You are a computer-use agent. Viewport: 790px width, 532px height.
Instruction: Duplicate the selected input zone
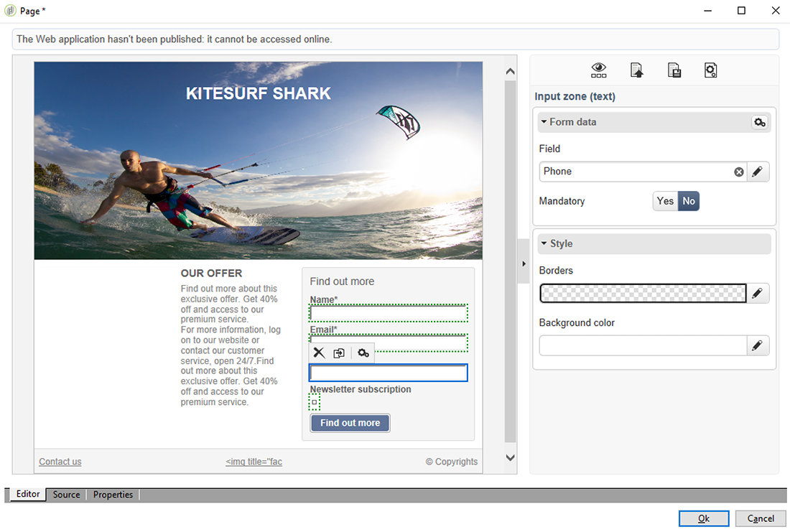click(x=339, y=353)
